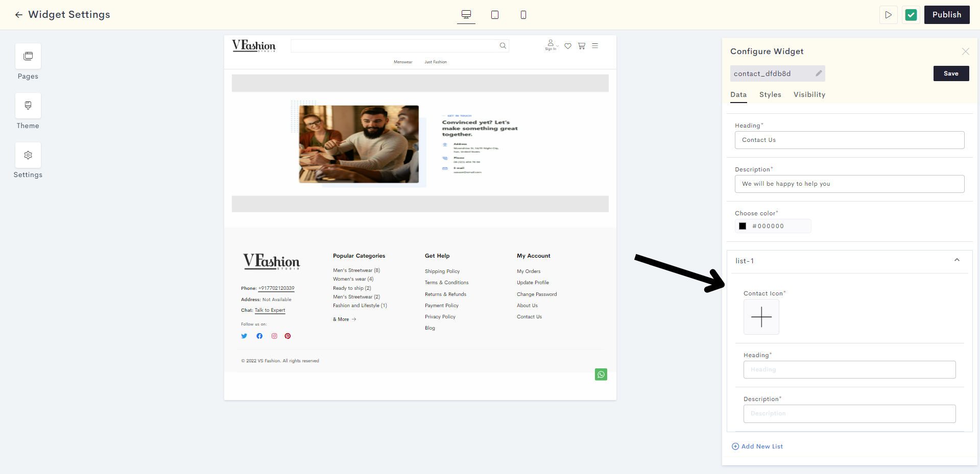The width and height of the screenshot is (980, 474).
Task: Switch to the Data tab
Action: click(x=738, y=95)
